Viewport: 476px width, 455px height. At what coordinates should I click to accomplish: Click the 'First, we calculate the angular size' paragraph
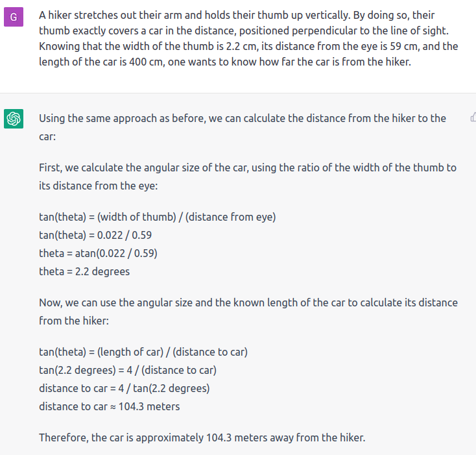click(248, 177)
